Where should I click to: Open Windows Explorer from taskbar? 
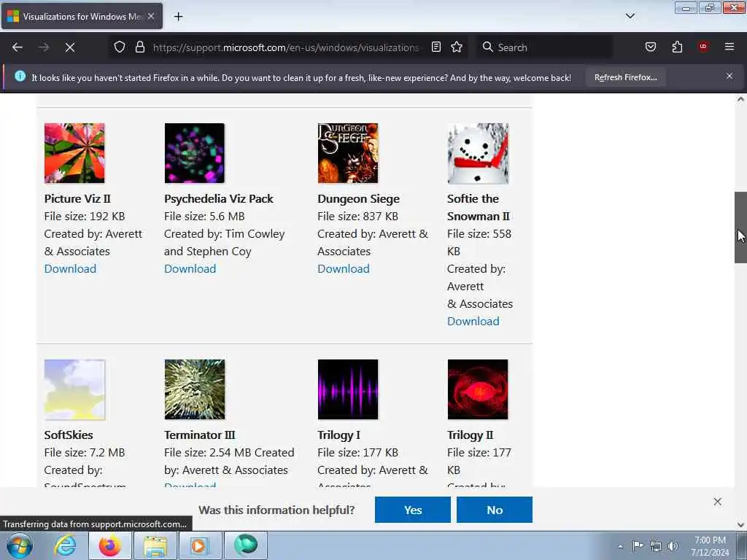tap(155, 545)
